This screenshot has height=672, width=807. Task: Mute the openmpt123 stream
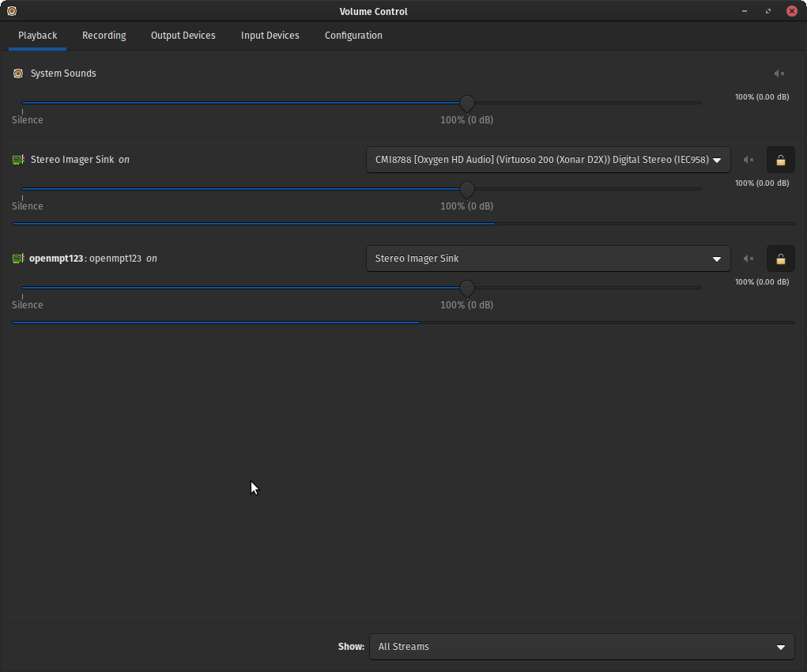coord(749,259)
